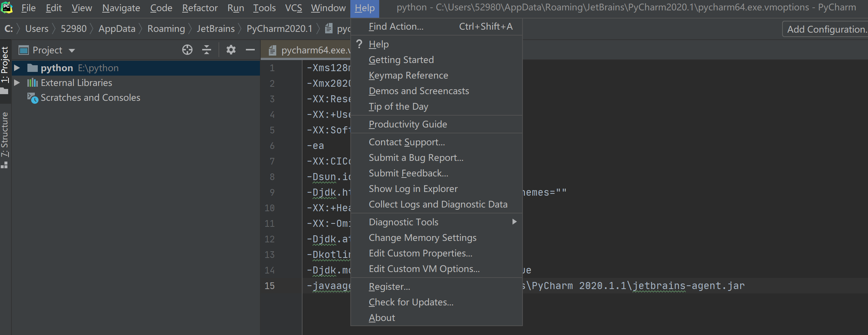The height and width of the screenshot is (335, 868).
Task: Click "jetbrains-agent.jar" text in editor
Action: click(x=688, y=286)
